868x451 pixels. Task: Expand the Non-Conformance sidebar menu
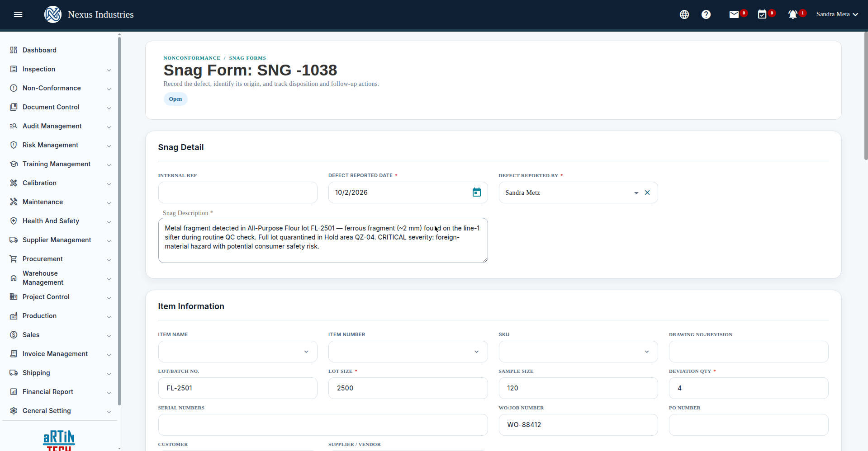pyautogui.click(x=60, y=88)
